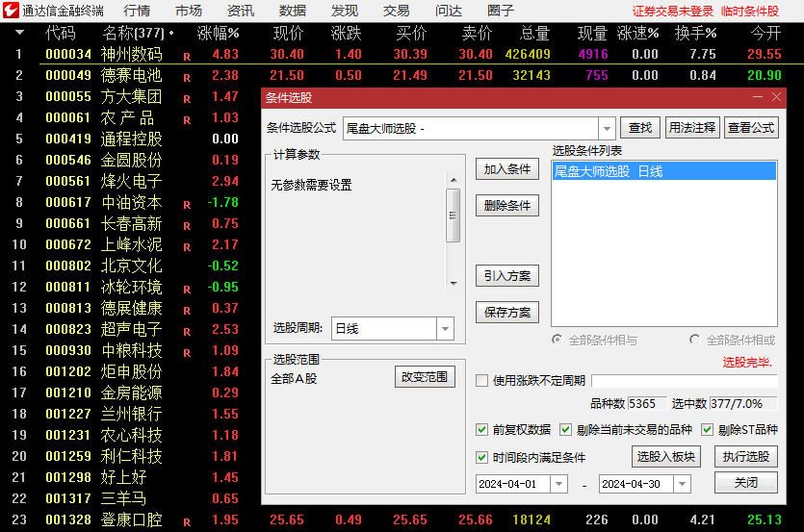Click the parameter list scrollbar thumb
Image resolution: width=804 pixels, height=532 pixels.
tap(453, 215)
